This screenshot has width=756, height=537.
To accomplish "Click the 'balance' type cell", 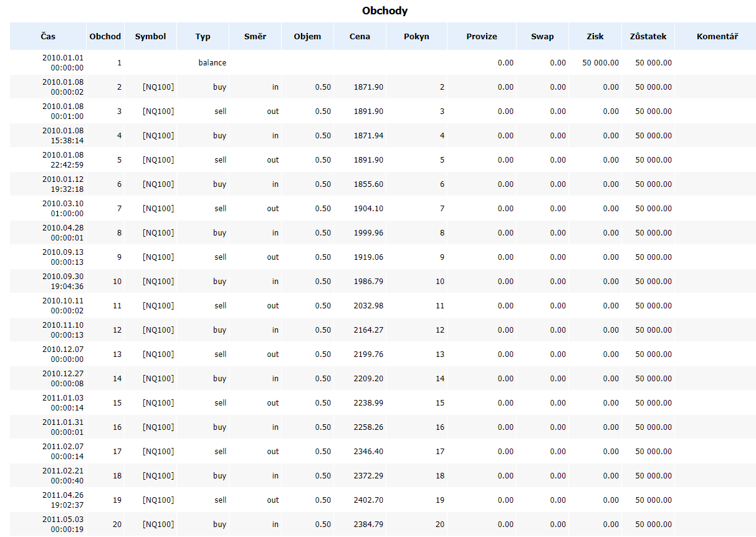I will point(212,63).
